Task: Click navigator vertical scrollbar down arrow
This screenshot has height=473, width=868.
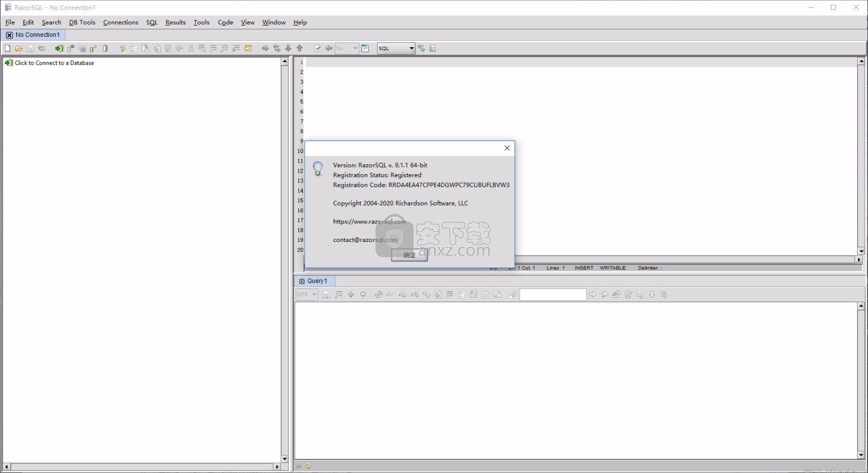Action: click(284, 459)
